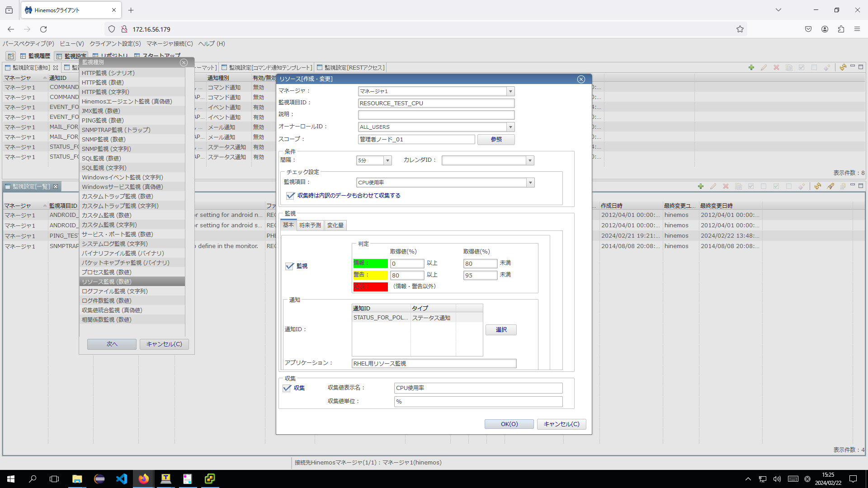Click the OK(O) button
868x488 pixels.
click(x=509, y=424)
